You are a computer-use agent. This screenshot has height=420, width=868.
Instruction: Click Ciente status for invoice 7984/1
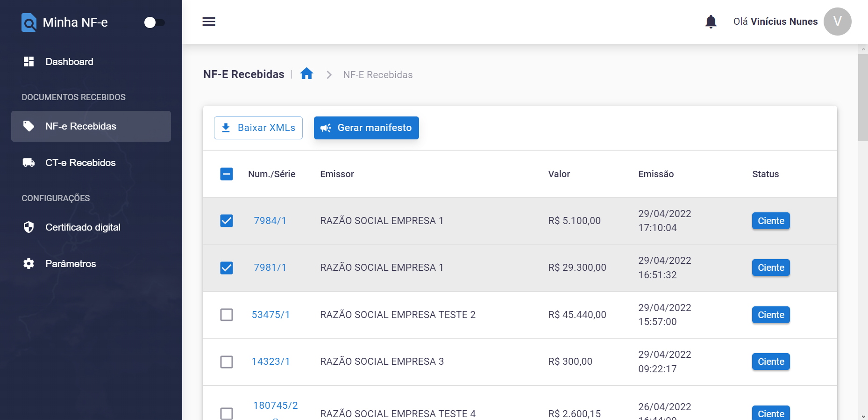(x=771, y=221)
